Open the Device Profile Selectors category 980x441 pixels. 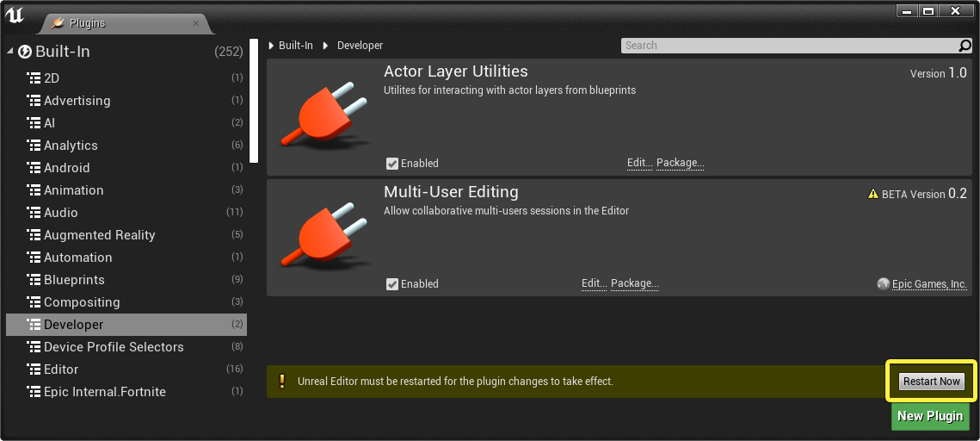(x=126, y=347)
